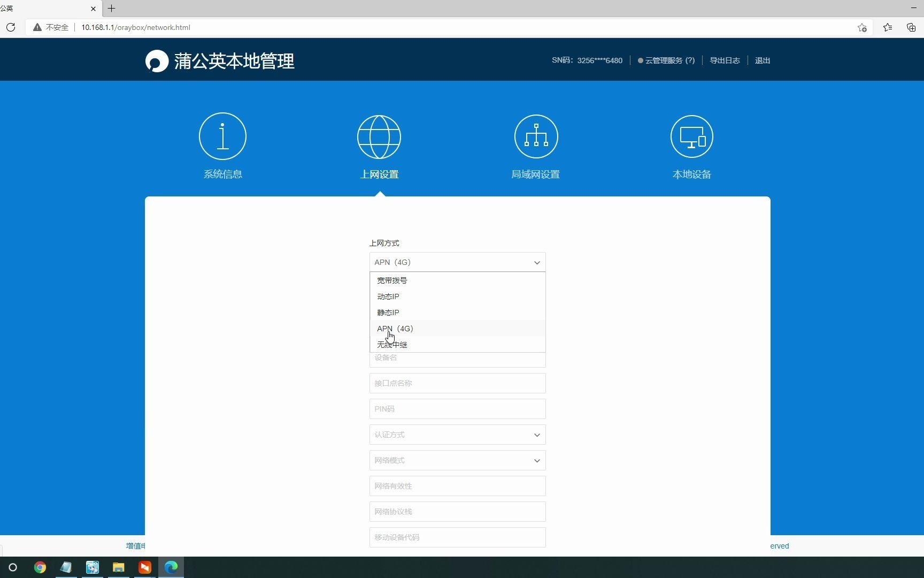Choose 无线中继 option
This screenshot has width=924, height=578.
[x=457, y=344]
